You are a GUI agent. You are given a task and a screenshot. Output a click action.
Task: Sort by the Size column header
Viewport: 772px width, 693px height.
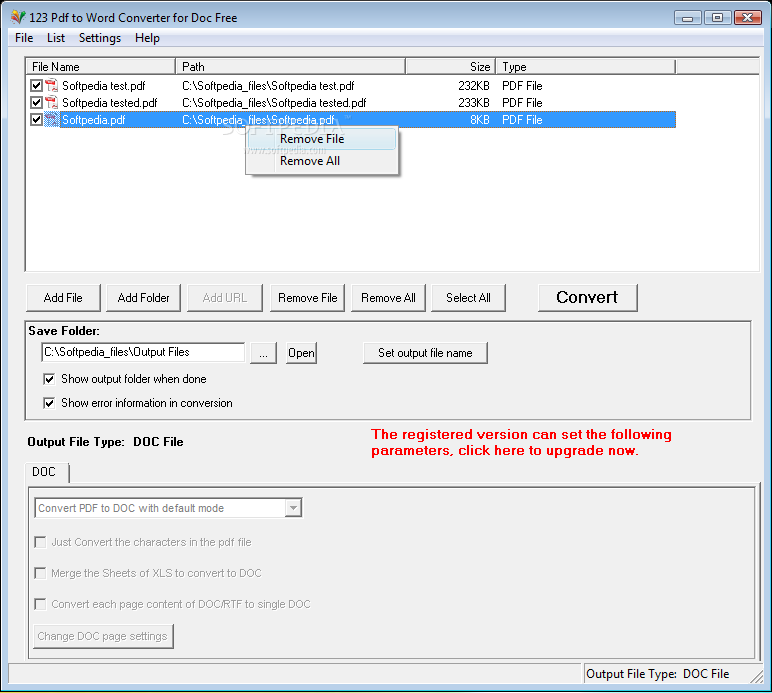[x=451, y=66]
